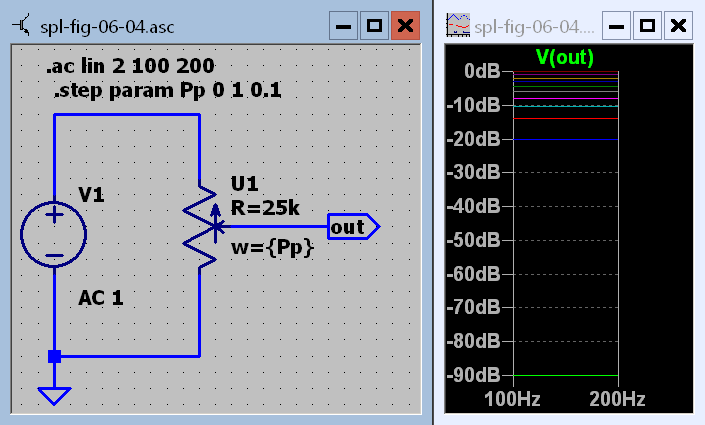
Task: Select the potentiometer U1 symbol
Action: (x=201, y=227)
